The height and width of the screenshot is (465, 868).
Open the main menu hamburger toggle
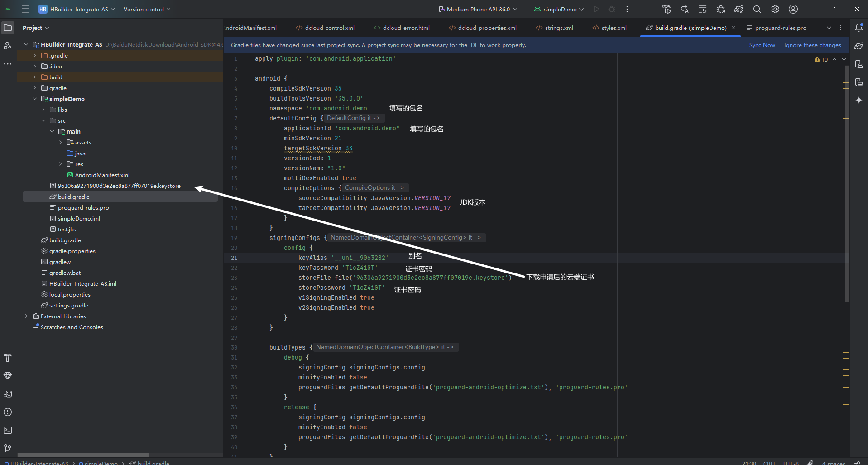click(25, 9)
